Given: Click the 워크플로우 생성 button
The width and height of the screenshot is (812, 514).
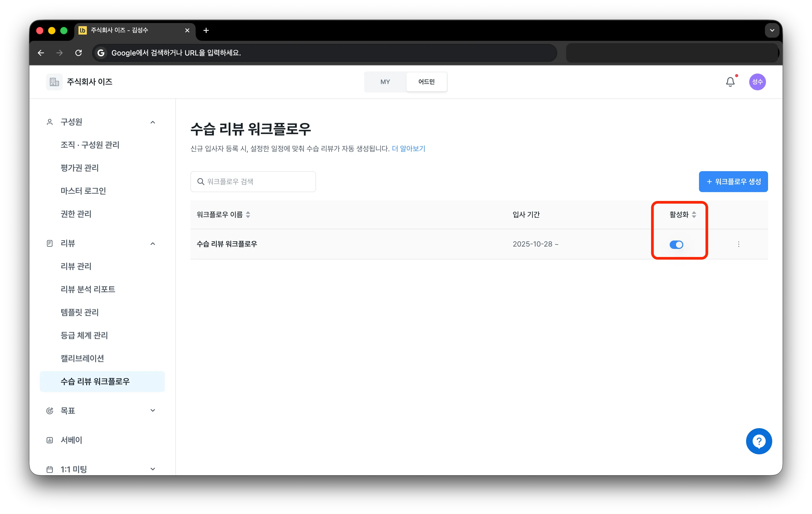Looking at the screenshot, I should (x=733, y=181).
